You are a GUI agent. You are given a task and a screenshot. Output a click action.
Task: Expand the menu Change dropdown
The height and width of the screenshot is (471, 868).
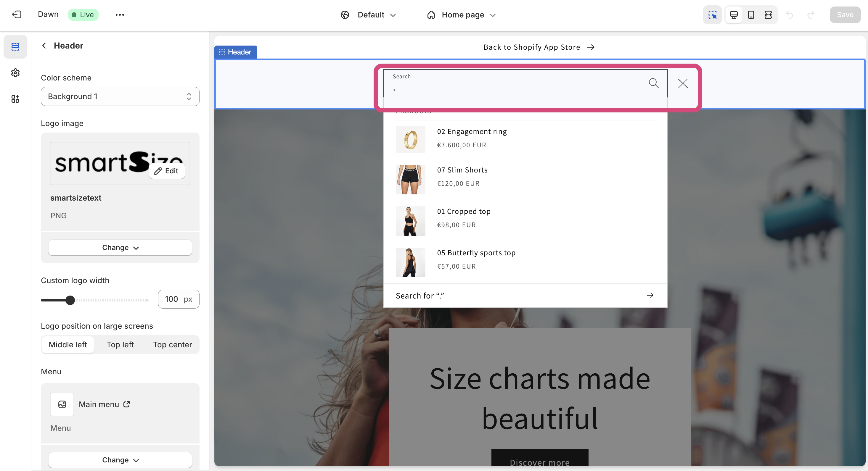point(120,460)
